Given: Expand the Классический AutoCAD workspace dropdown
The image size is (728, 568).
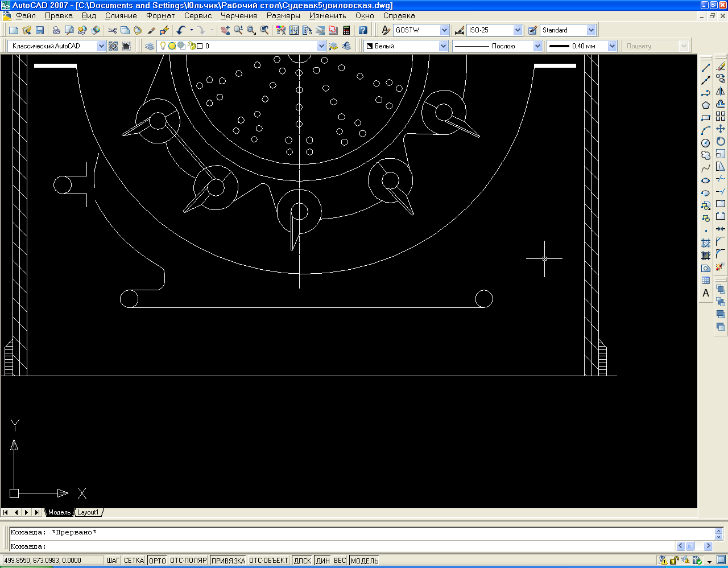Looking at the screenshot, I should click(x=101, y=46).
